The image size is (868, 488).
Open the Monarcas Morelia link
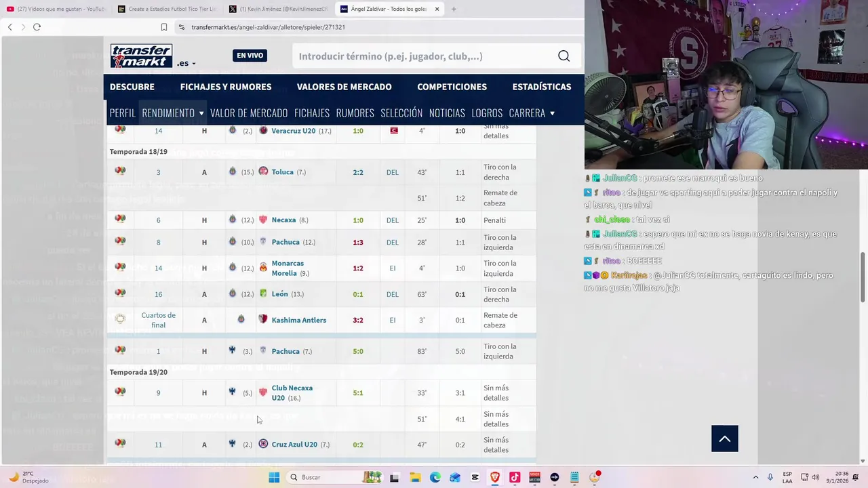pyautogui.click(x=288, y=268)
